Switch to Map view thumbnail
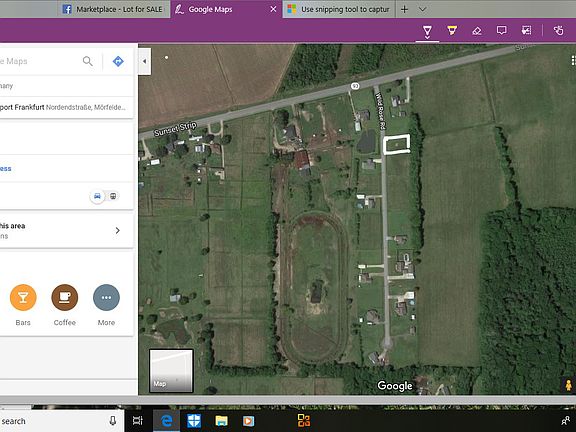 coord(171,371)
